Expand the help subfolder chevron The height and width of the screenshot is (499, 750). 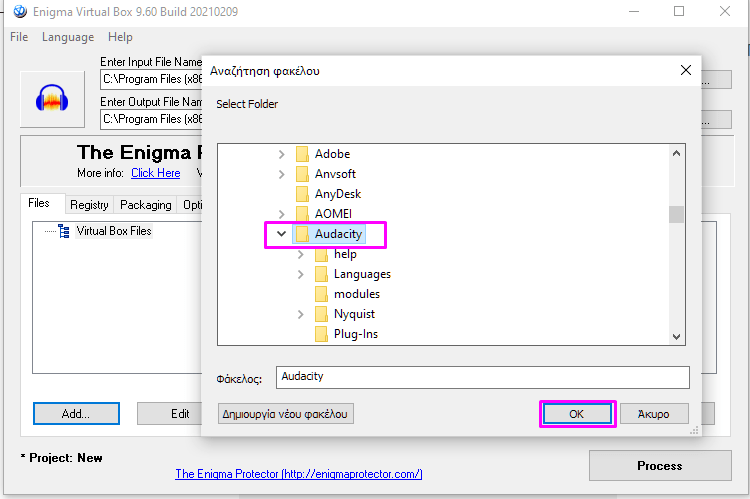click(x=300, y=254)
